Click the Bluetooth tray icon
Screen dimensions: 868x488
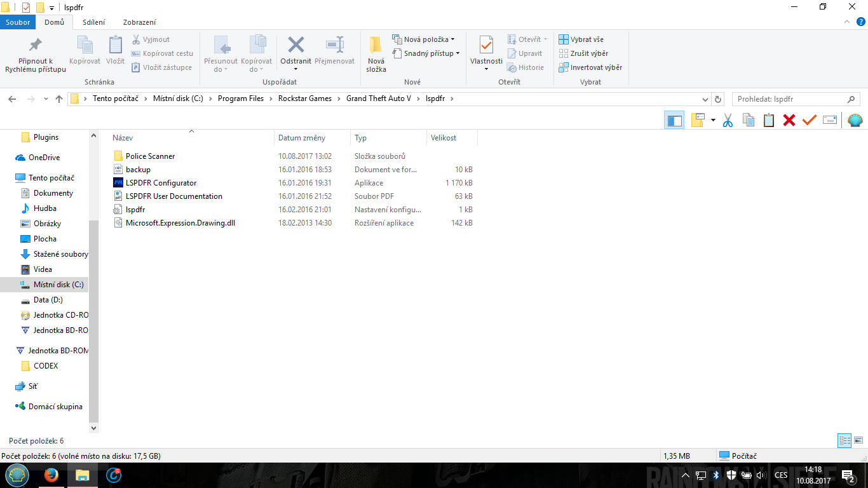tap(715, 475)
